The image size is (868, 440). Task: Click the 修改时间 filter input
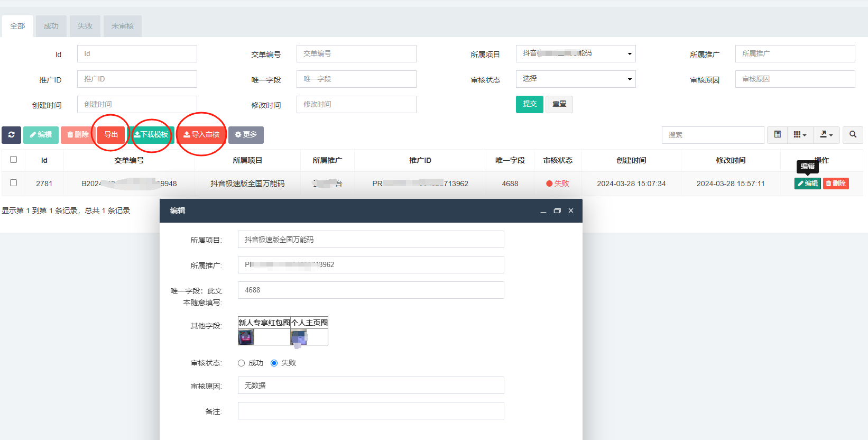(x=356, y=104)
